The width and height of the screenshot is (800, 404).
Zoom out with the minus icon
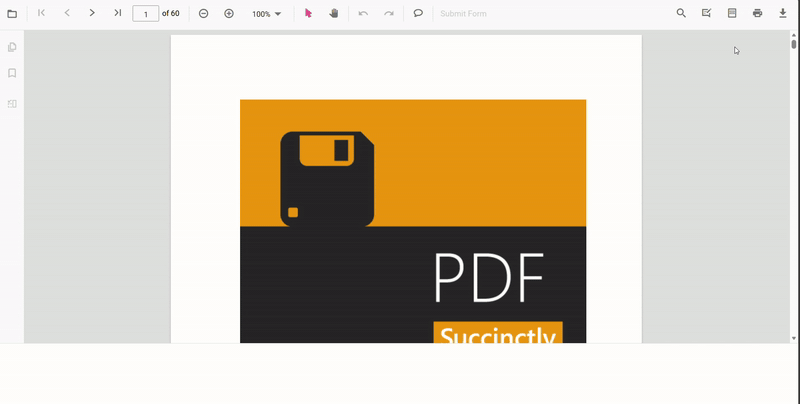[204, 14]
